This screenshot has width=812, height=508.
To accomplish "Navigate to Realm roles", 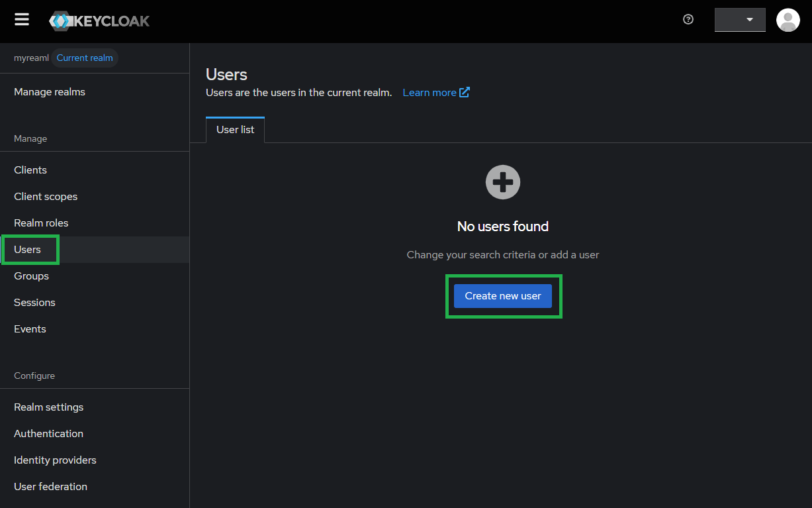I will click(41, 223).
